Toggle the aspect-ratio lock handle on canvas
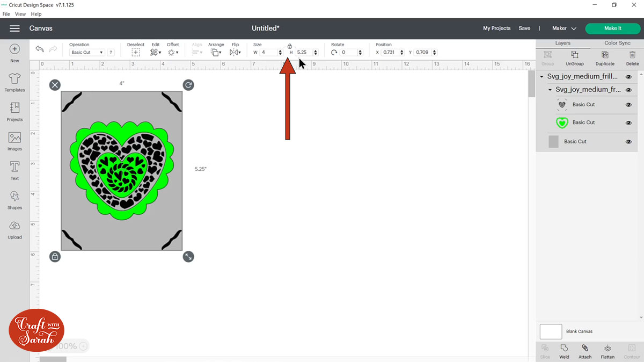Screen dimensions: 644x362 click(x=55, y=257)
